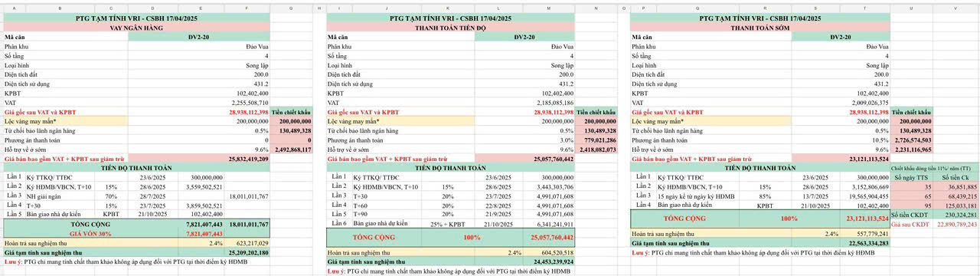
Task: Click the Số ngày TTS header cell
Action: [911, 177]
